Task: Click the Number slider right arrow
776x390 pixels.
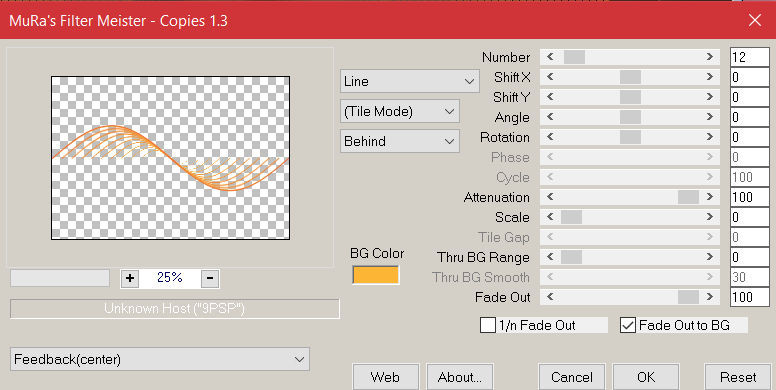Action: [710, 57]
